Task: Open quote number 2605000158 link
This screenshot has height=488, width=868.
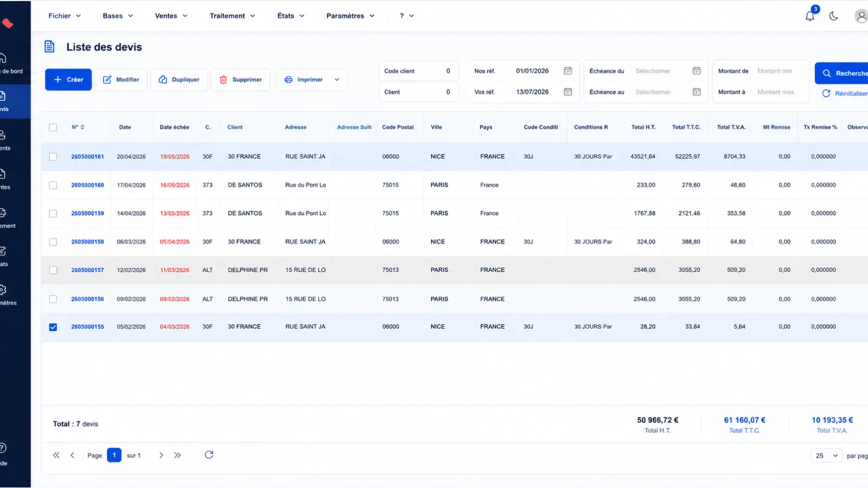Action: tap(87, 242)
